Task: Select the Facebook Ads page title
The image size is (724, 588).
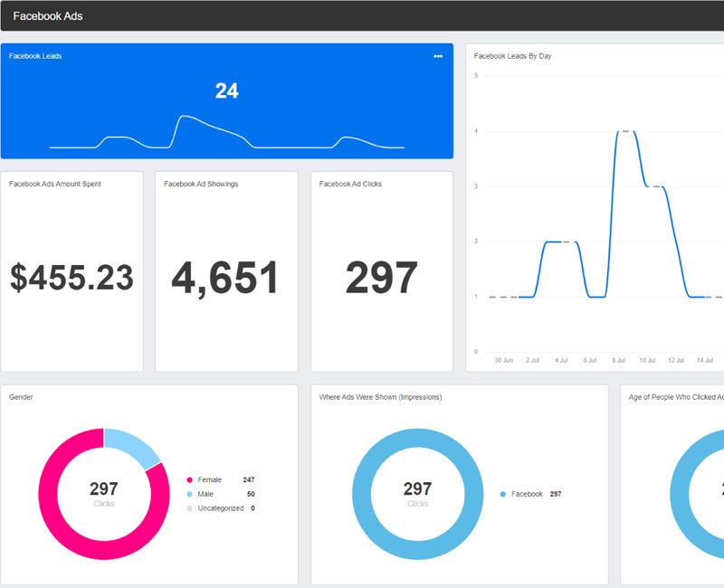Action: pyautogui.click(x=48, y=16)
